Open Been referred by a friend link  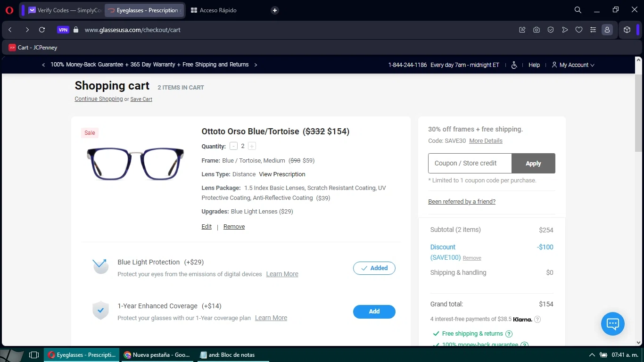click(462, 202)
